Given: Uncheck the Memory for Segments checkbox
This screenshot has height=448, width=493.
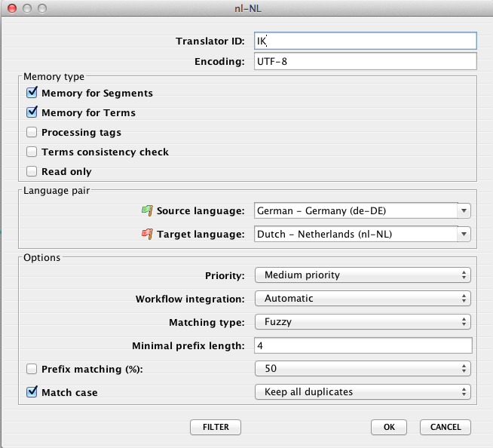Looking at the screenshot, I should pyautogui.click(x=32, y=94).
